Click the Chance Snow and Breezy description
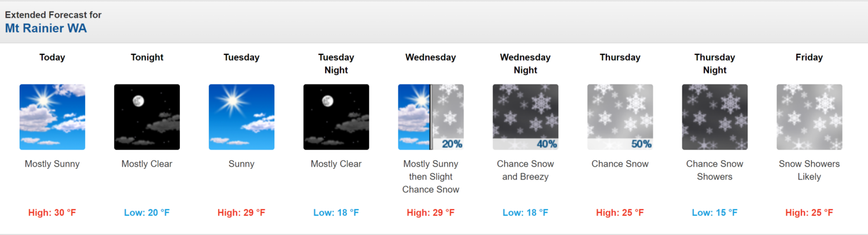 pyautogui.click(x=525, y=170)
